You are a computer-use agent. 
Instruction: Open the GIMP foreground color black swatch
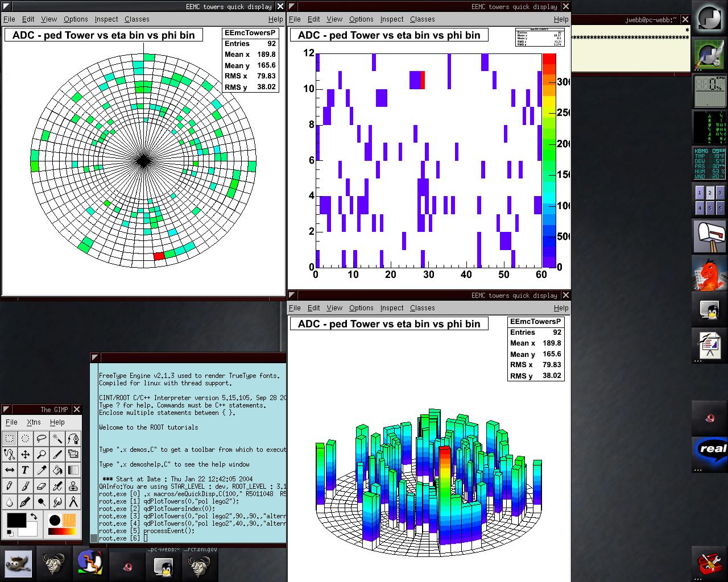[x=16, y=521]
